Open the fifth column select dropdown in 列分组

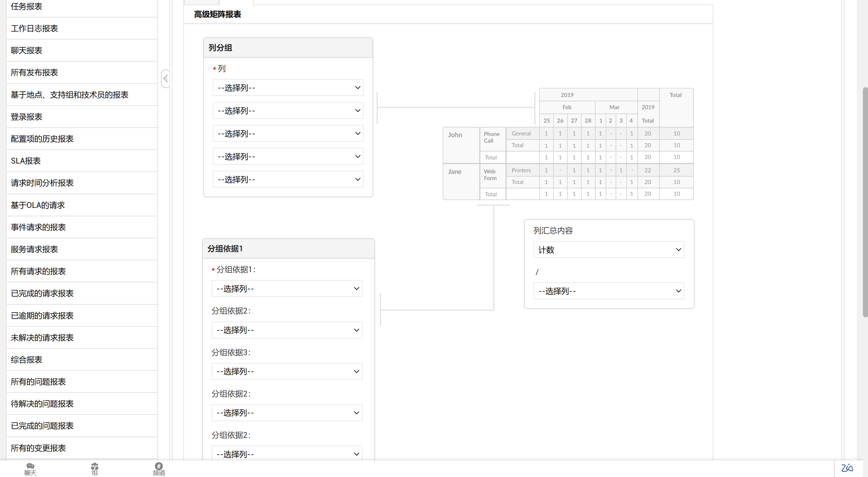(288, 179)
